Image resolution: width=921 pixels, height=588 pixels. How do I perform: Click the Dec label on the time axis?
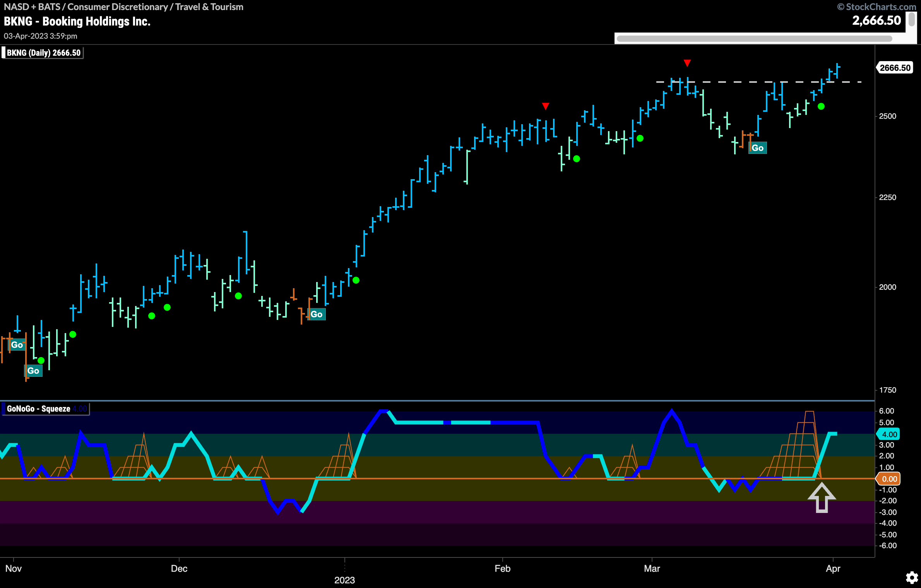tap(179, 569)
